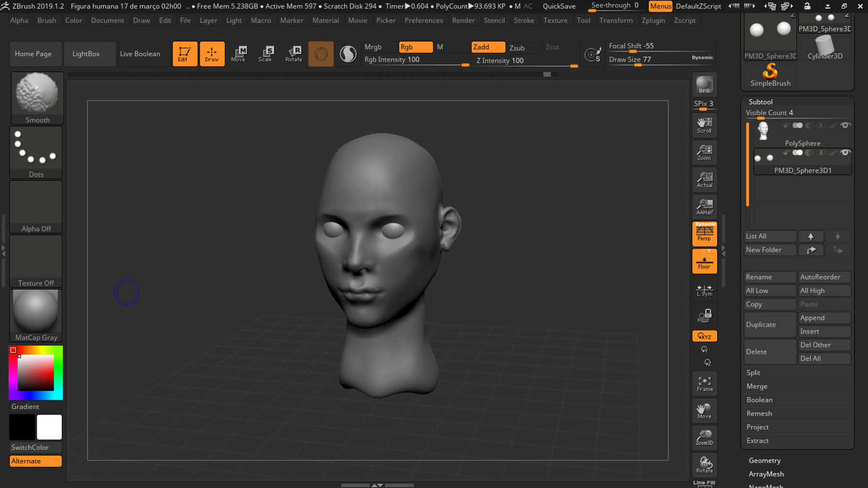Select the Rotate transform tool
This screenshot has height=488, width=868.
click(x=293, y=54)
